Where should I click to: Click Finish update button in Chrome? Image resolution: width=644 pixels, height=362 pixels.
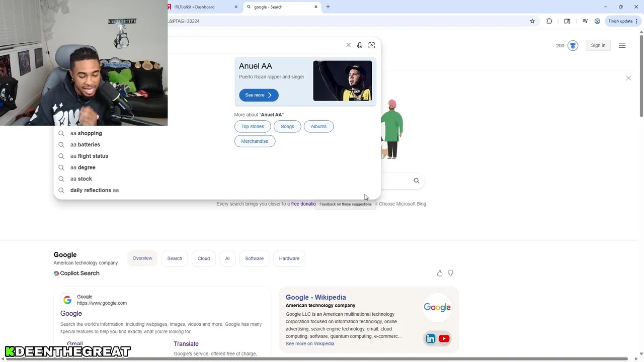coord(623,21)
